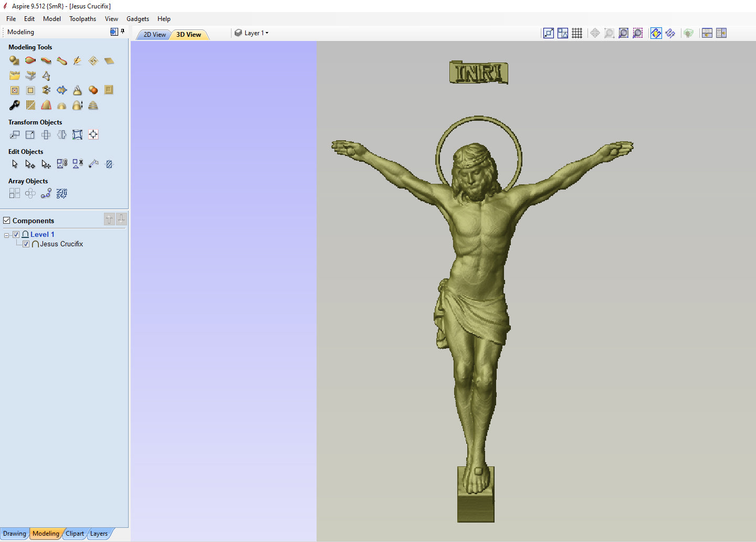Open the Toolpaths menu
756x542 pixels.
tap(82, 19)
